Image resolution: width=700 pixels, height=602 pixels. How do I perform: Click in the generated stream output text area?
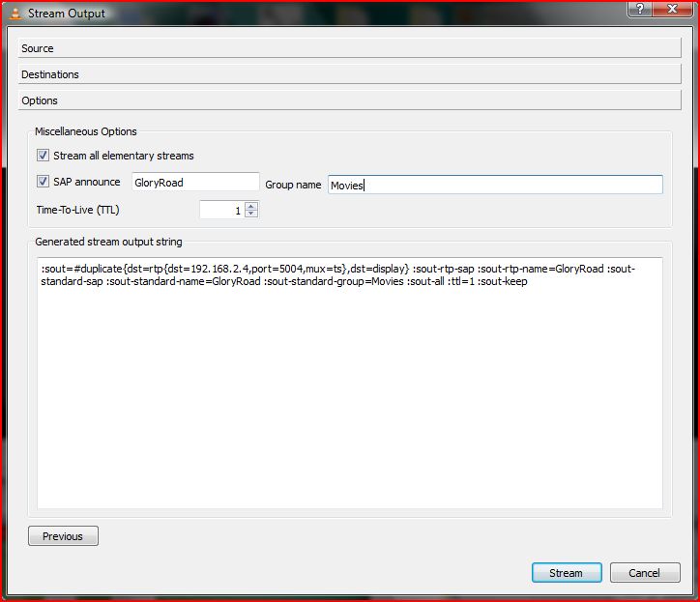tap(350, 387)
